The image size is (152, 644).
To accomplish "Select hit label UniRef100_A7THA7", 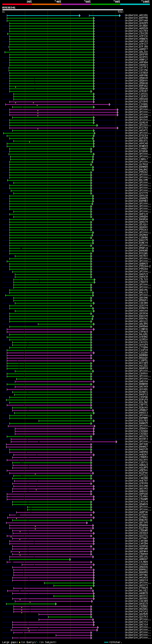I will pyautogui.click(x=136, y=538).
